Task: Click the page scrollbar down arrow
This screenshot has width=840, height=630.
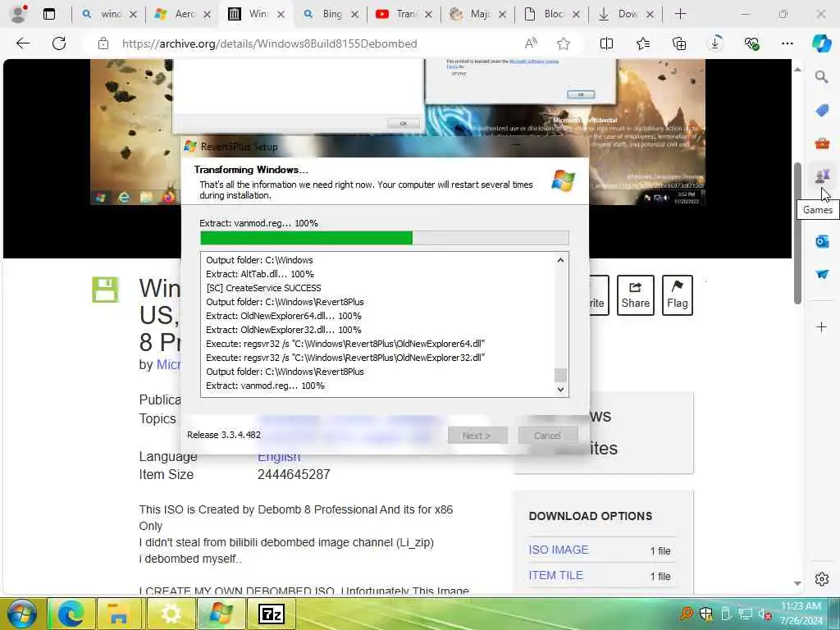Action: (797, 583)
